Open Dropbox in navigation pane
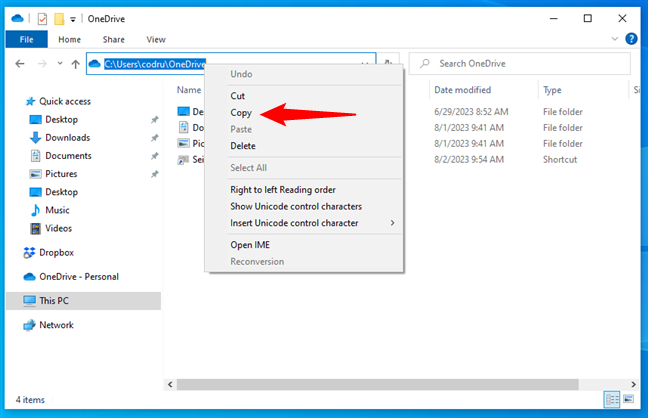 click(x=56, y=253)
